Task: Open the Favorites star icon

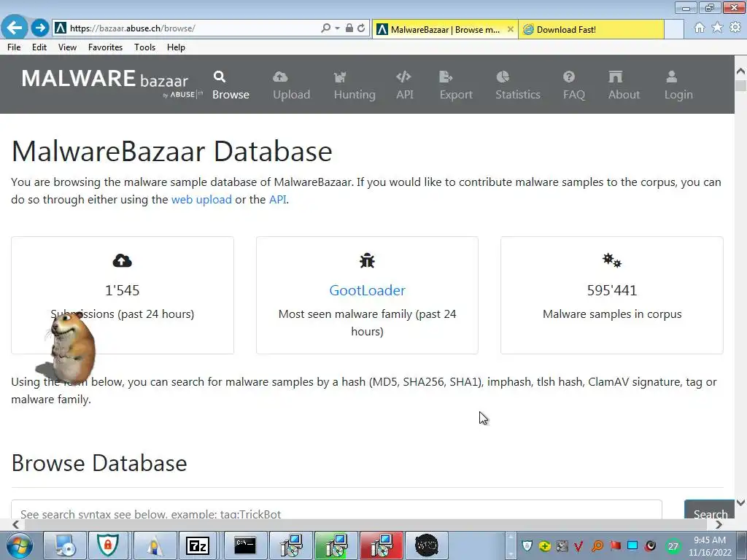Action: (x=717, y=28)
